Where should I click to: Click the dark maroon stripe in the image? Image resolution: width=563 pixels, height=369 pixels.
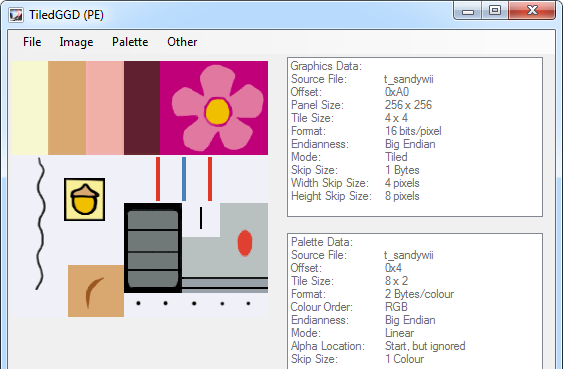coord(142,108)
